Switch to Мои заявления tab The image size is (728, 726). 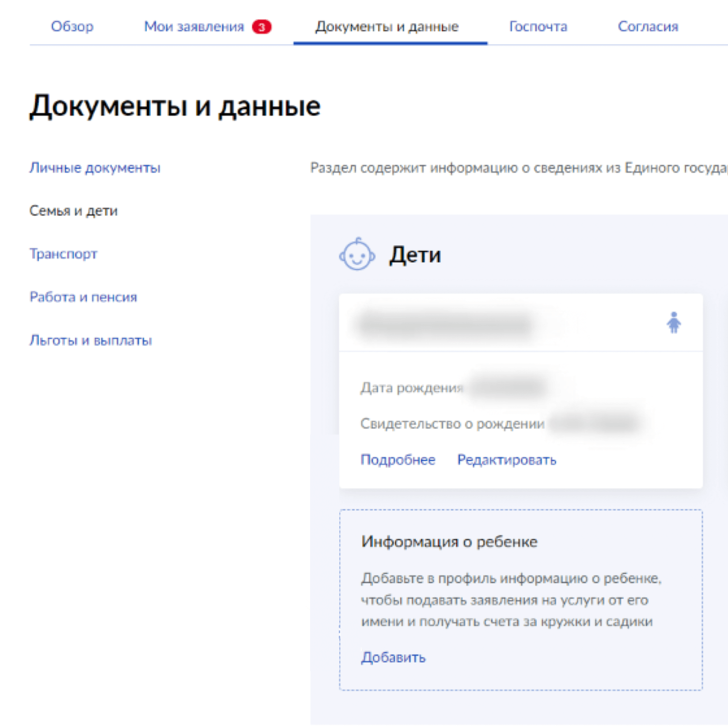point(194,26)
